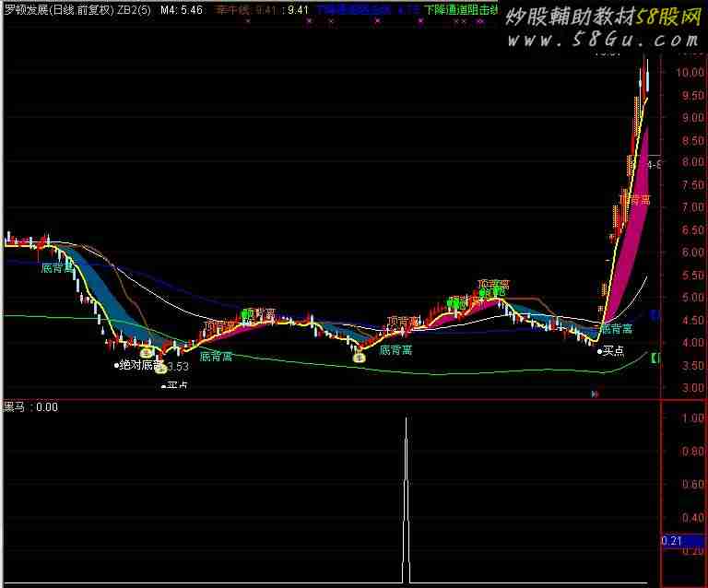Click the 底背离 label right of third yellow circle

(x=396, y=350)
